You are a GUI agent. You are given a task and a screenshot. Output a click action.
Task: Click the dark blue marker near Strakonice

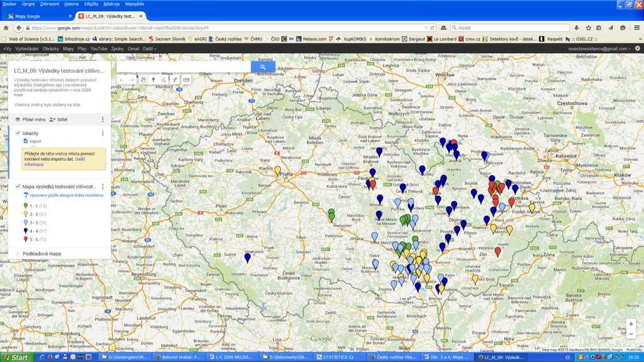point(247,257)
